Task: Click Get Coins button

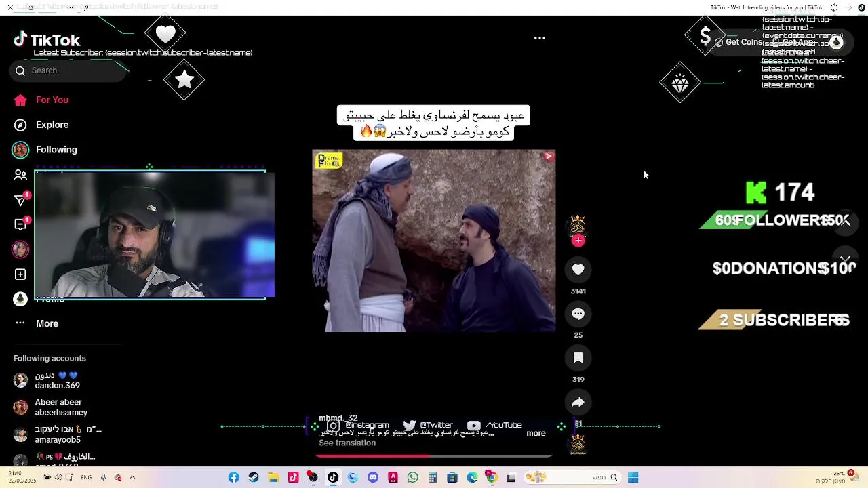Action: [x=739, y=42]
